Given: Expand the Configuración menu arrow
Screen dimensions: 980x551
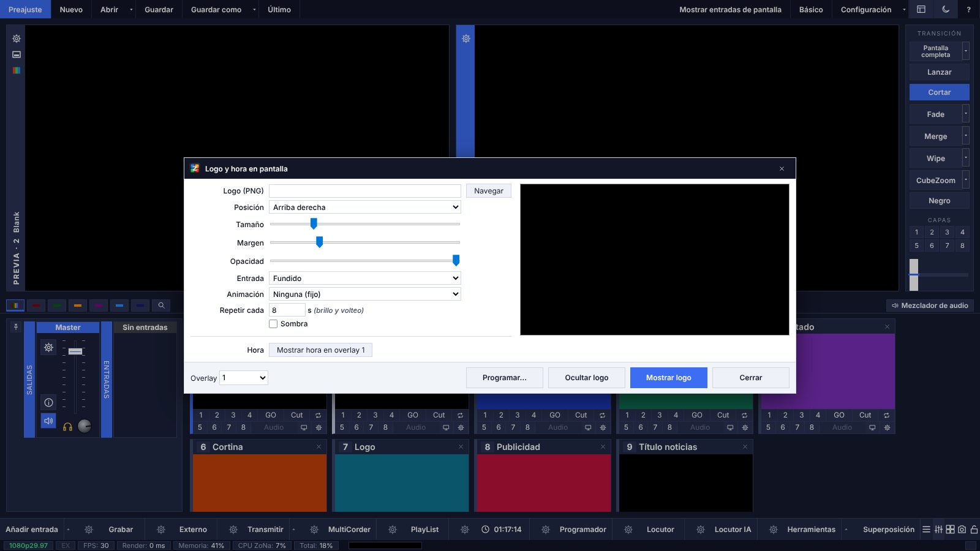Looking at the screenshot, I should [x=904, y=9].
